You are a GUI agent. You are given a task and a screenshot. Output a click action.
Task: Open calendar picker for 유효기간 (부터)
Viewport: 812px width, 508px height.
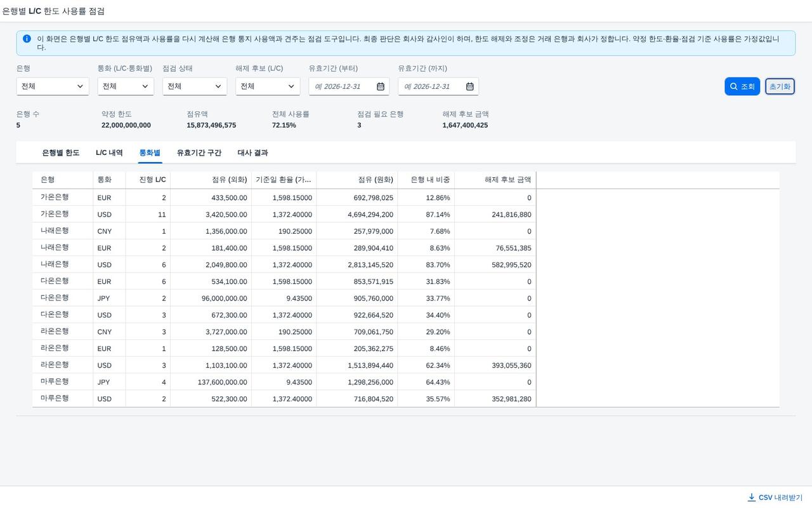[381, 86]
